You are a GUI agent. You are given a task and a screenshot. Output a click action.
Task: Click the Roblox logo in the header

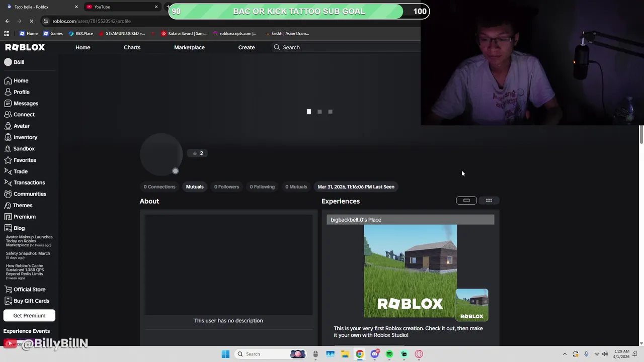tap(25, 47)
